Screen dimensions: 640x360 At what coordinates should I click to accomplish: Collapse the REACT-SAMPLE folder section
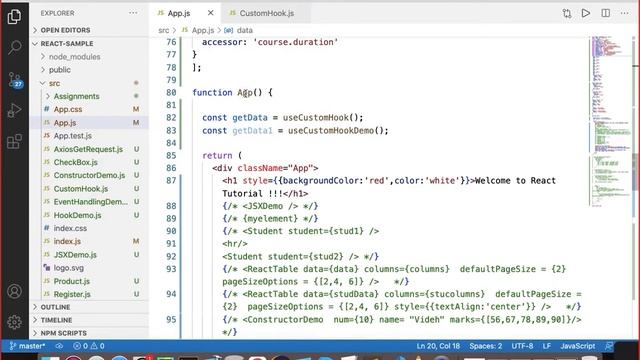pyautogui.click(x=89, y=44)
